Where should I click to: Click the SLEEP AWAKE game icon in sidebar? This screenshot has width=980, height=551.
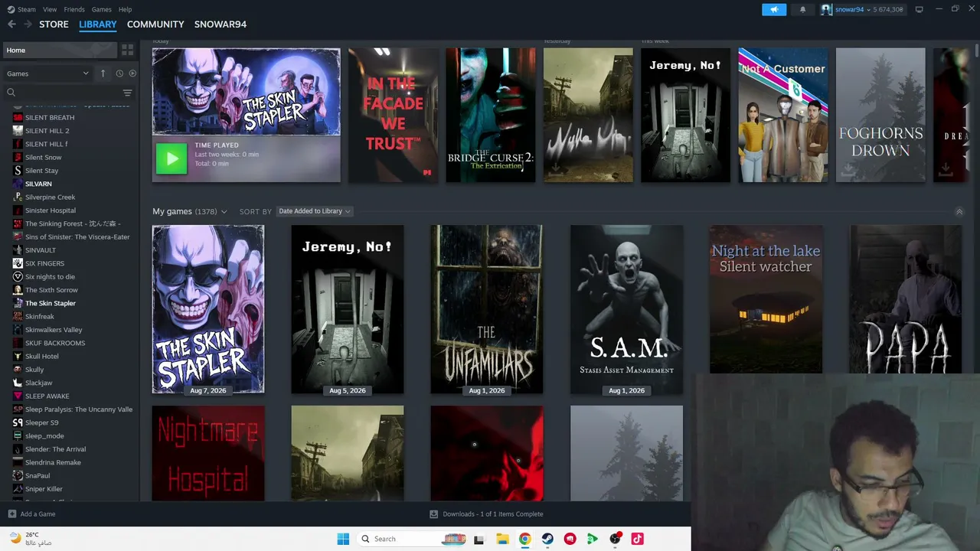pyautogui.click(x=18, y=396)
